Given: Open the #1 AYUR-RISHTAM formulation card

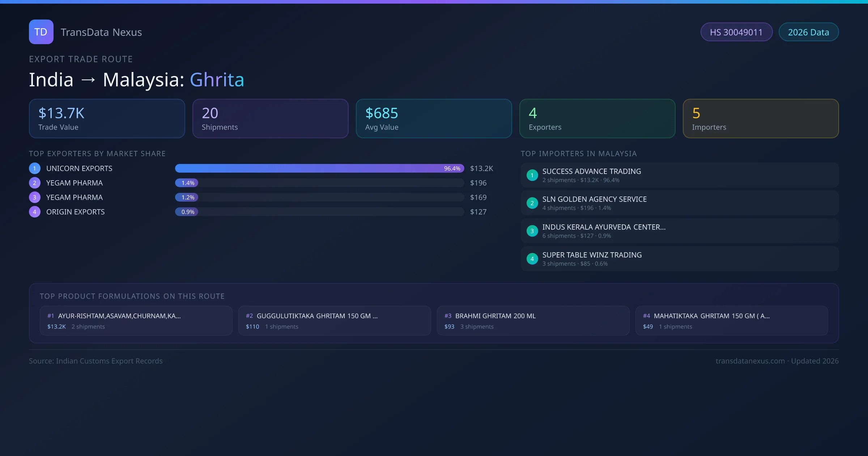Looking at the screenshot, I should click(x=136, y=321).
